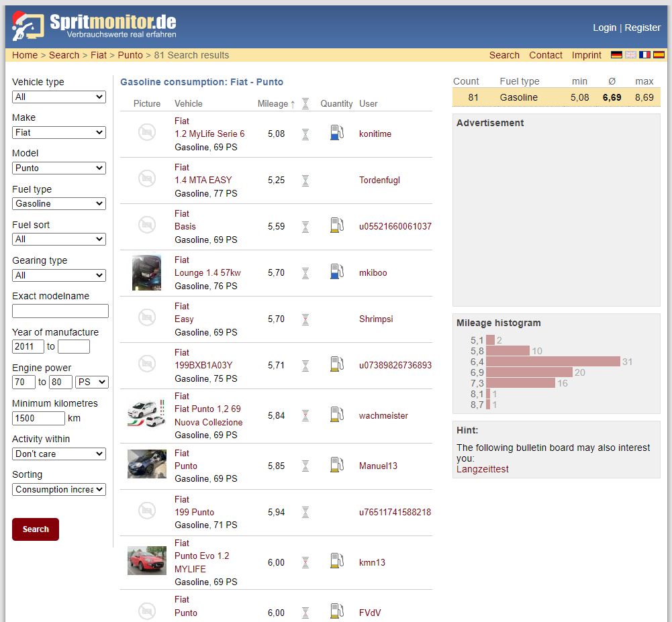Click the histogram bar for 6,4
This screenshot has height=622, width=672.
(x=553, y=362)
